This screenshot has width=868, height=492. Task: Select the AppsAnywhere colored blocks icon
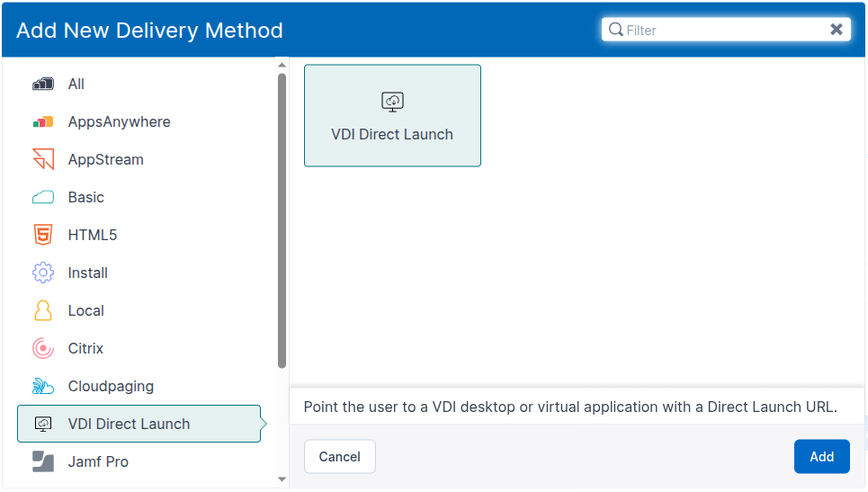click(x=42, y=121)
